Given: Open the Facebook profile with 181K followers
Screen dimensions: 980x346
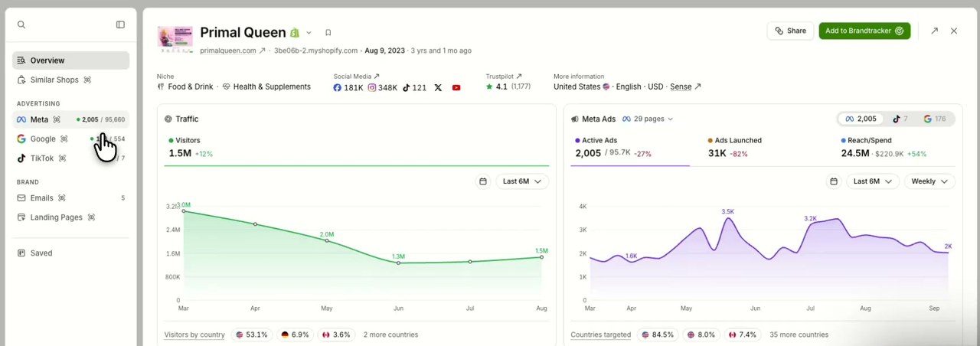Looking at the screenshot, I should [348, 87].
